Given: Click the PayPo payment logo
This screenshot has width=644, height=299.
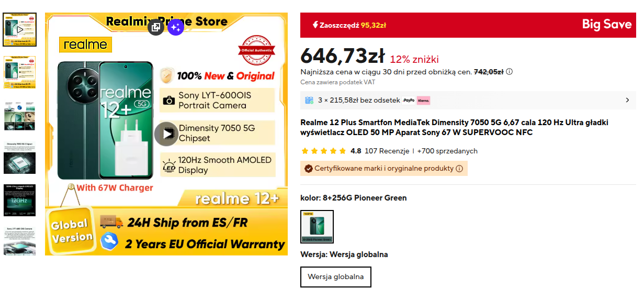Looking at the screenshot, I should [409, 100].
